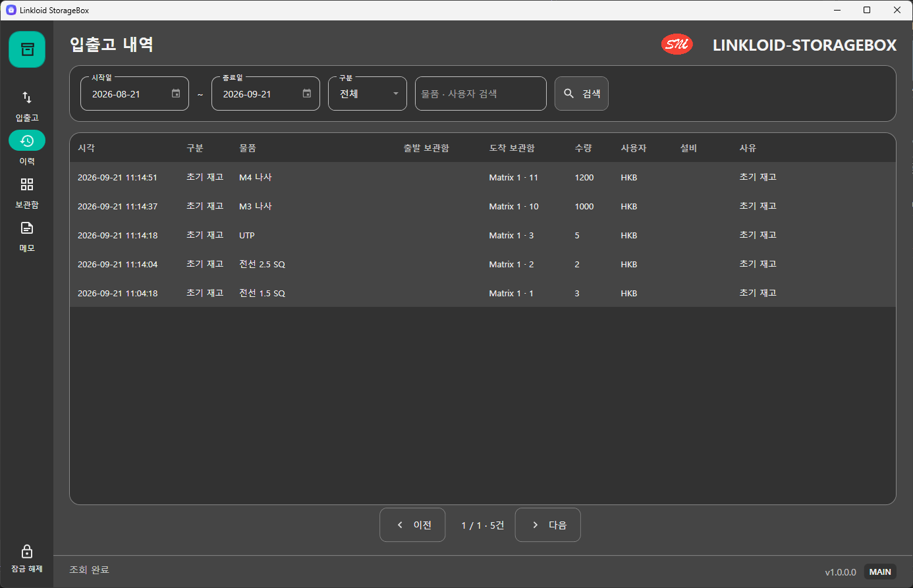Screen dimensions: 913x588
Task: Click the 물품 column header
Action: pyautogui.click(x=248, y=148)
